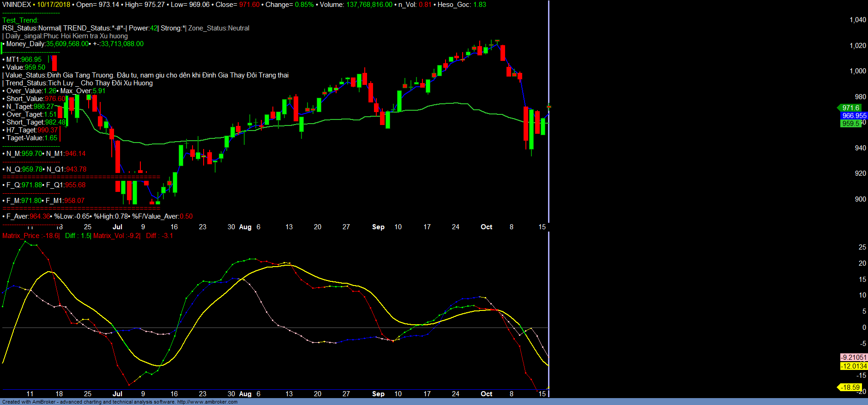Click the Volume value in the header
This screenshot has width=868, height=405.
(369, 5)
